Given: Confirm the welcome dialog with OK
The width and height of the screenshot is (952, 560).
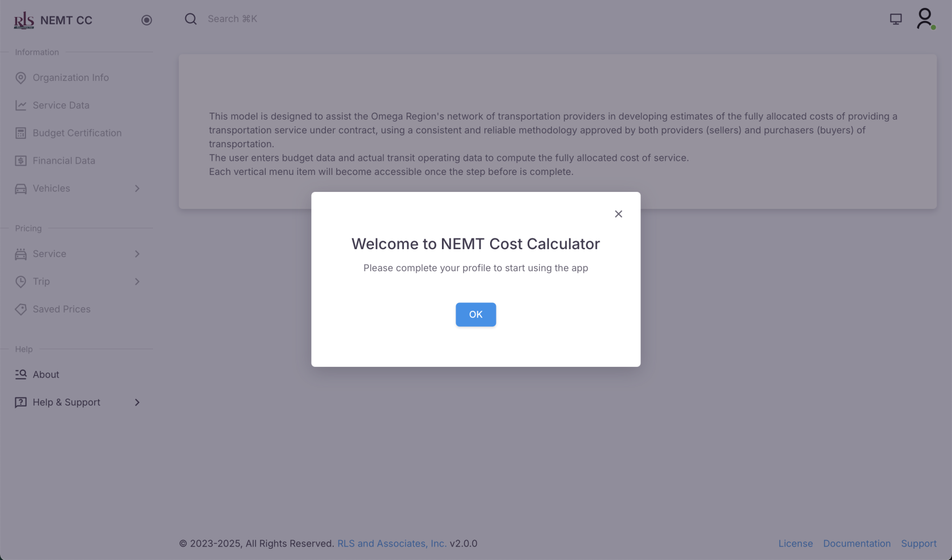Looking at the screenshot, I should pos(475,314).
